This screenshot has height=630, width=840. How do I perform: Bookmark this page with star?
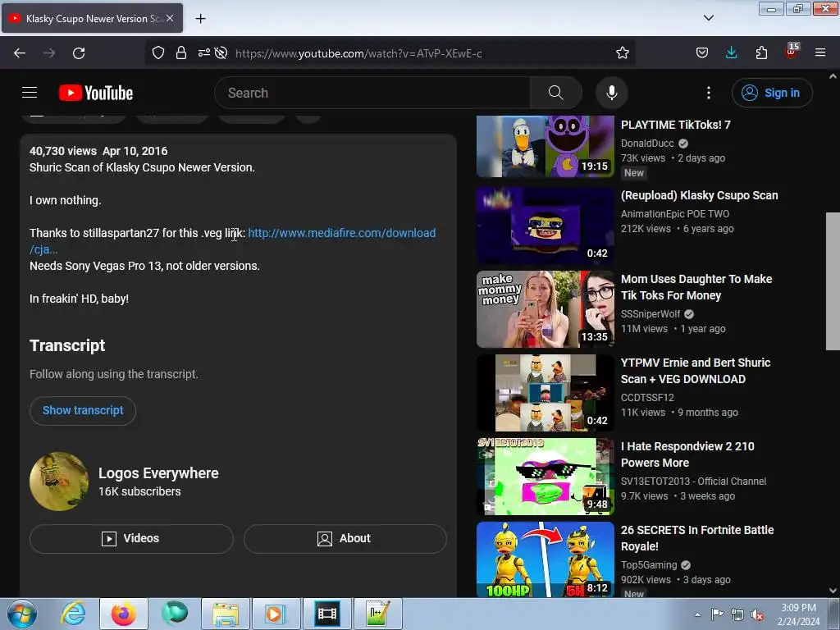(622, 53)
